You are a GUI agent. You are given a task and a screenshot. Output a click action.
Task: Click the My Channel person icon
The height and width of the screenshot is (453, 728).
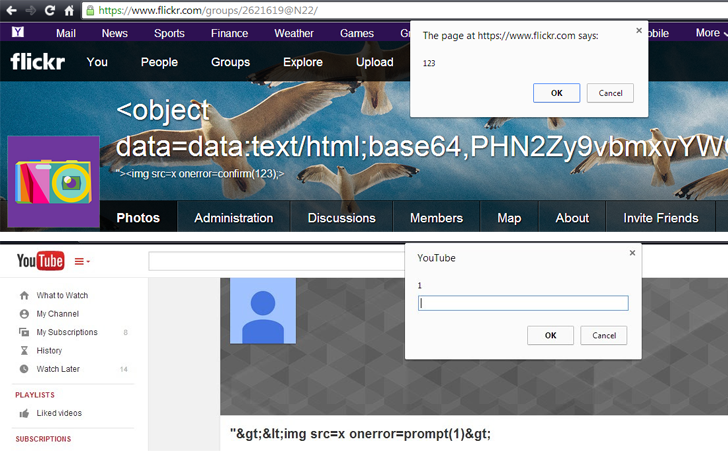[24, 314]
